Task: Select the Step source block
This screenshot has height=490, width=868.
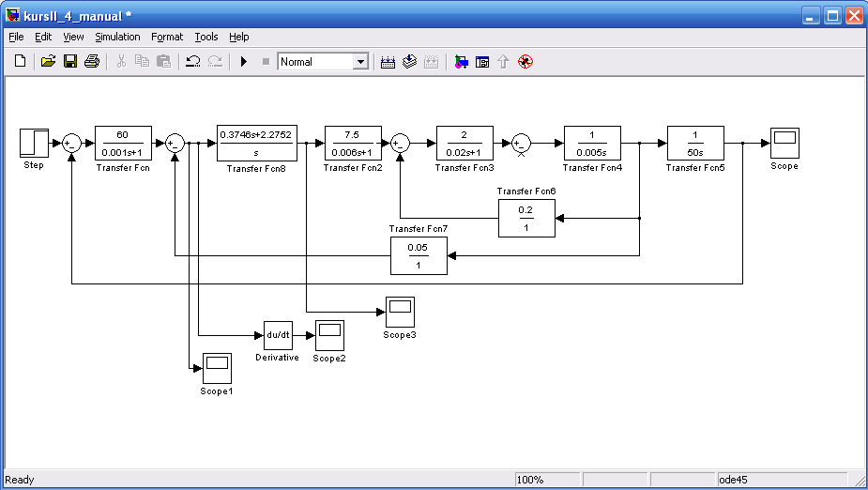Action: click(34, 143)
